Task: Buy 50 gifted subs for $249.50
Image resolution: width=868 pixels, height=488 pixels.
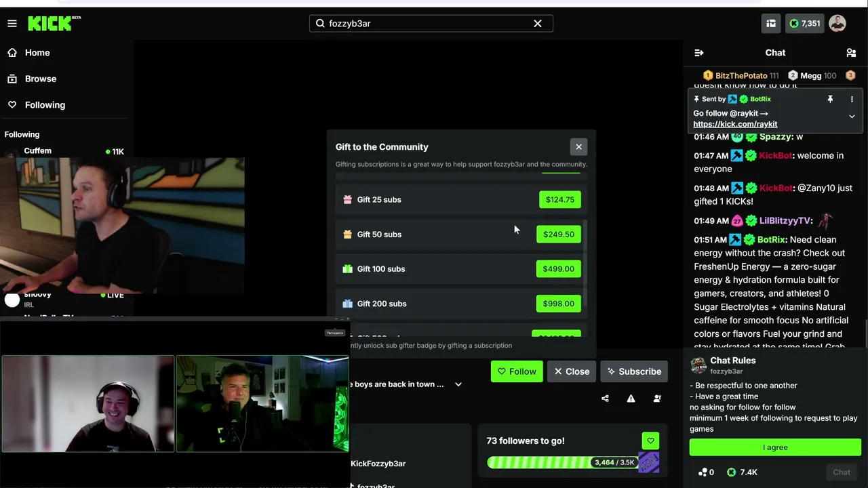Action: click(x=559, y=235)
